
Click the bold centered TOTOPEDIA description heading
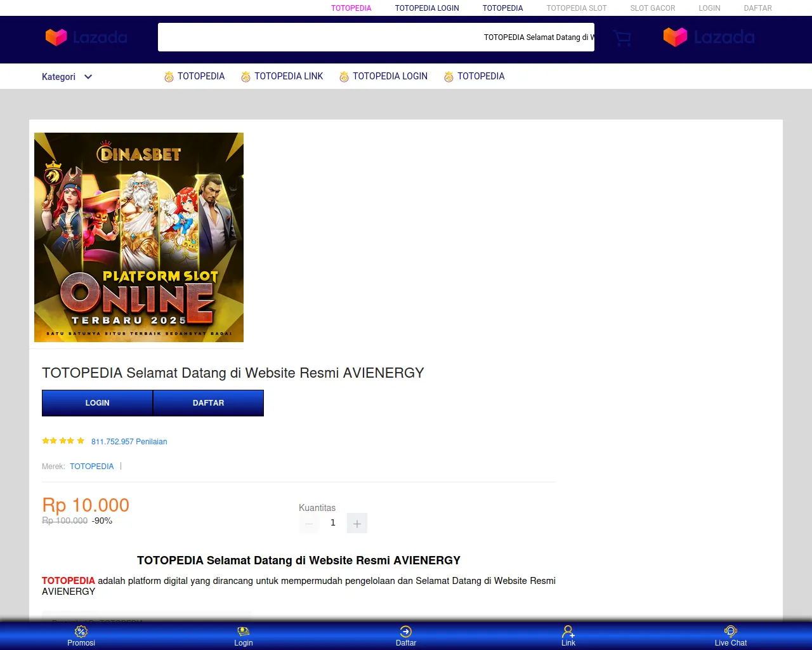click(299, 560)
